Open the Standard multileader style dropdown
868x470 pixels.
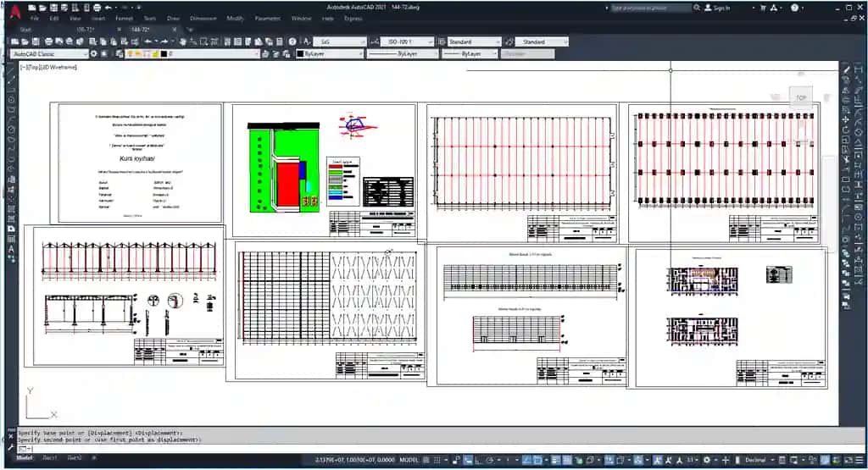pos(542,41)
